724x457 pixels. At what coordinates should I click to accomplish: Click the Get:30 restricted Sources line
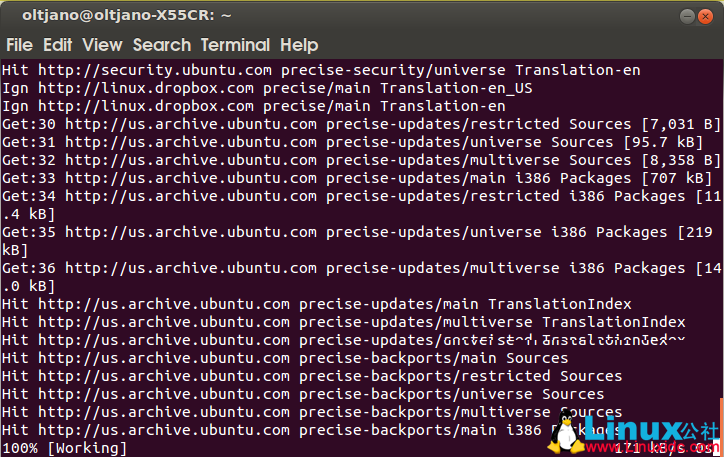point(360,124)
